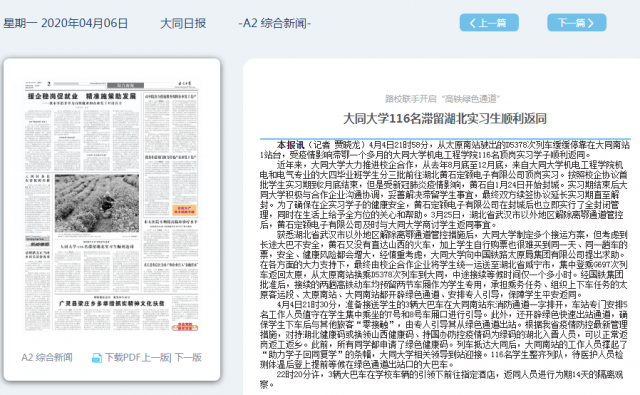This screenshot has height=395, width=640.
Task: Open headline 援企稳岗促就业 精准施策助发展 in the preview
Action: (82, 96)
